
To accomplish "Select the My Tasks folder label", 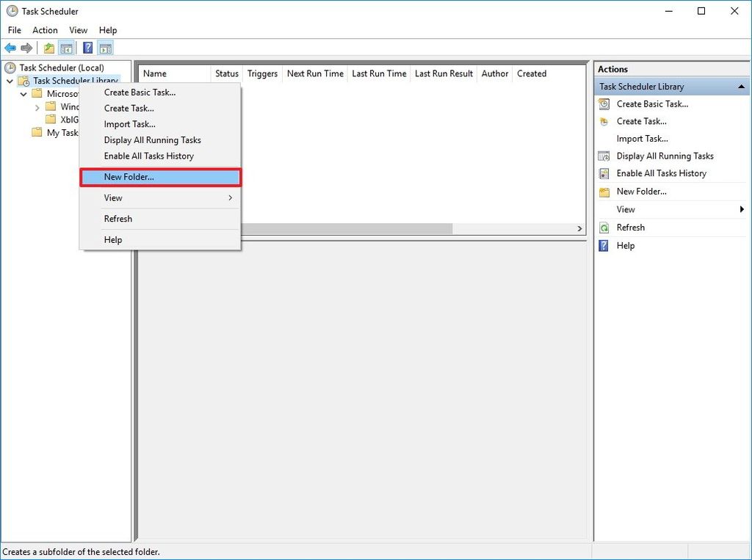I will (x=62, y=132).
